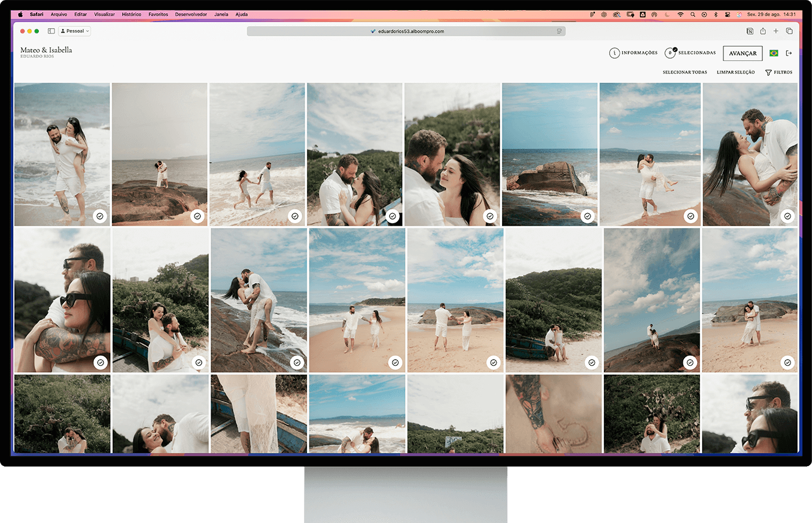Open the Filtros filter funnel
This screenshot has height=523, width=812.
[x=768, y=72]
